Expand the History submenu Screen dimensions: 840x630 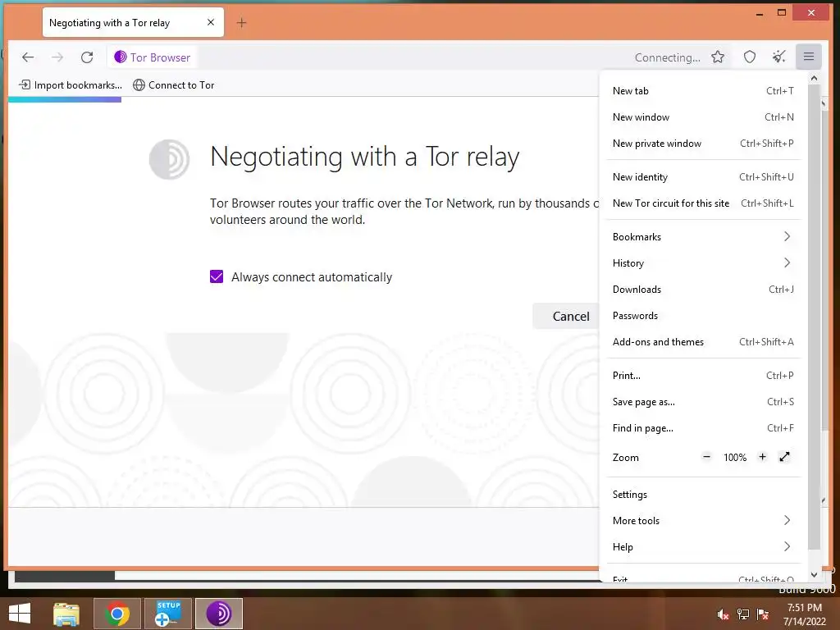click(x=703, y=263)
